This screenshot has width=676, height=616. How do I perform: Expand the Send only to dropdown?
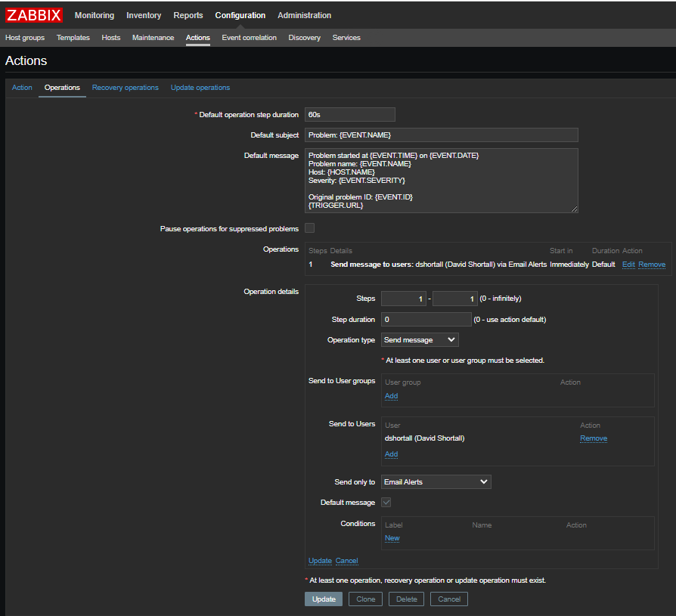(x=436, y=481)
